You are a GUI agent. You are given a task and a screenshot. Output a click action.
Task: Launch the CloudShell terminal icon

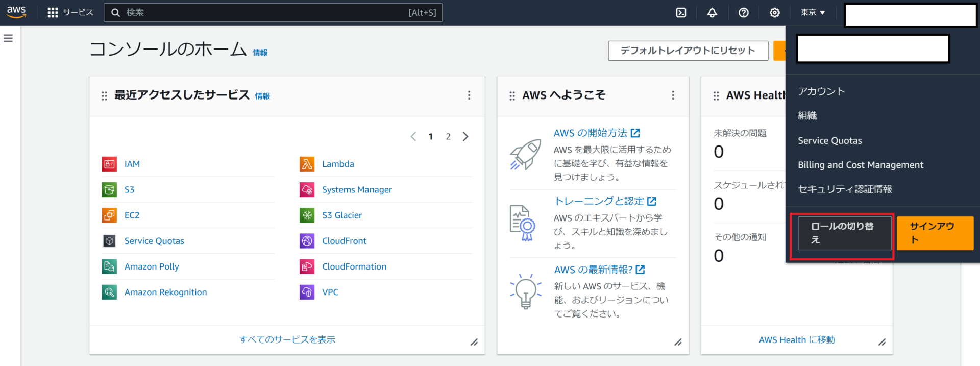681,12
